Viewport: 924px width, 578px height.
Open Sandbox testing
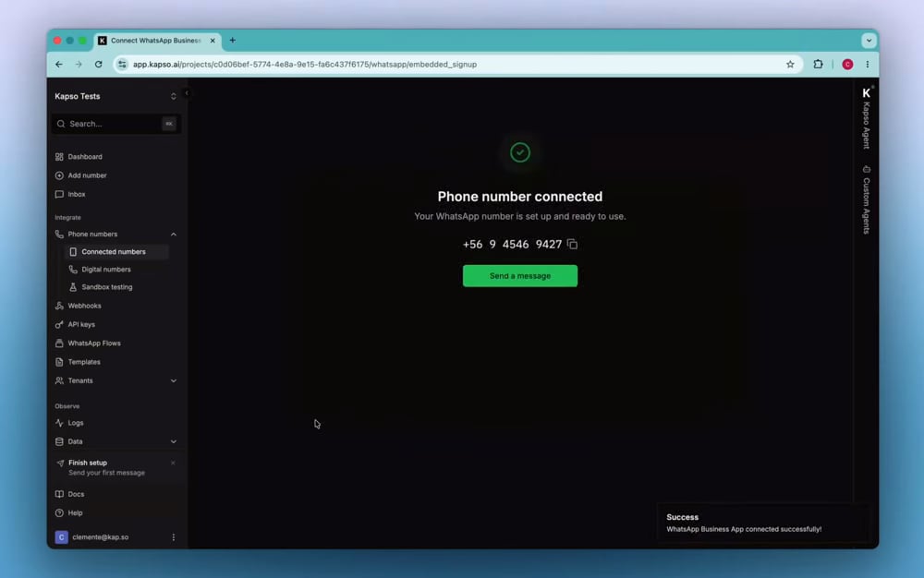pyautogui.click(x=106, y=287)
